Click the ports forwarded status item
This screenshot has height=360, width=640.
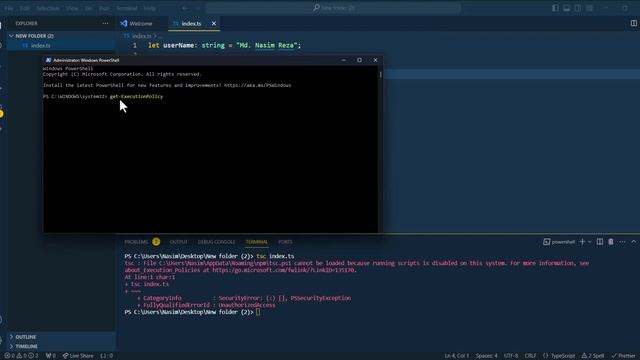point(51,356)
